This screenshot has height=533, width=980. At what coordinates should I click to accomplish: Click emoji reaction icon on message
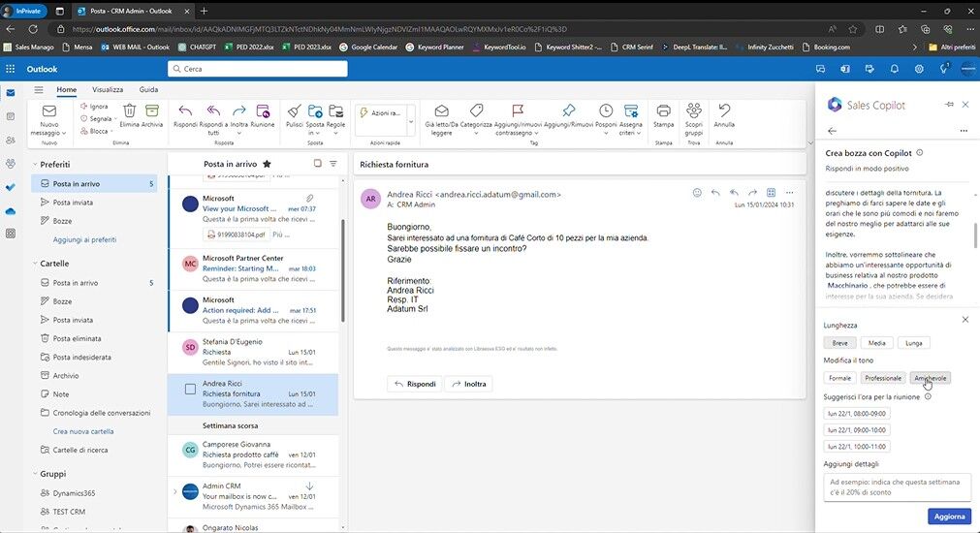click(697, 193)
